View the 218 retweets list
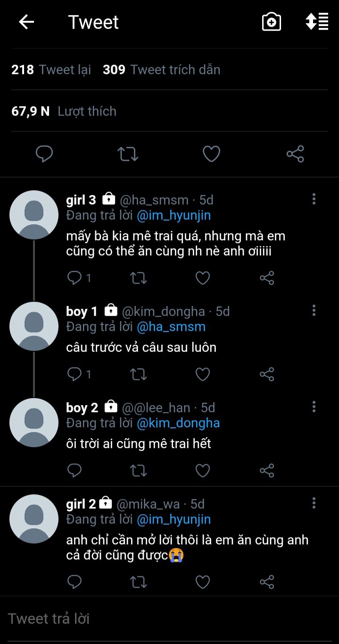Image resolution: width=339 pixels, height=644 pixels. point(51,70)
